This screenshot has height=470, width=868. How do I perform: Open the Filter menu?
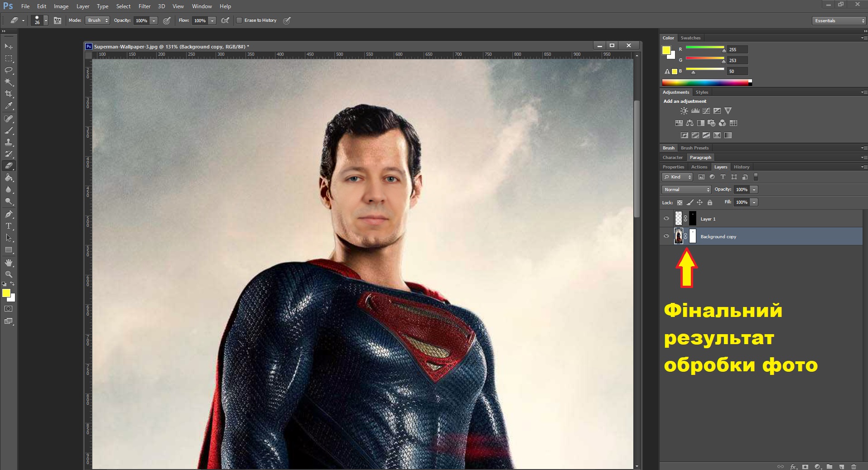145,6
